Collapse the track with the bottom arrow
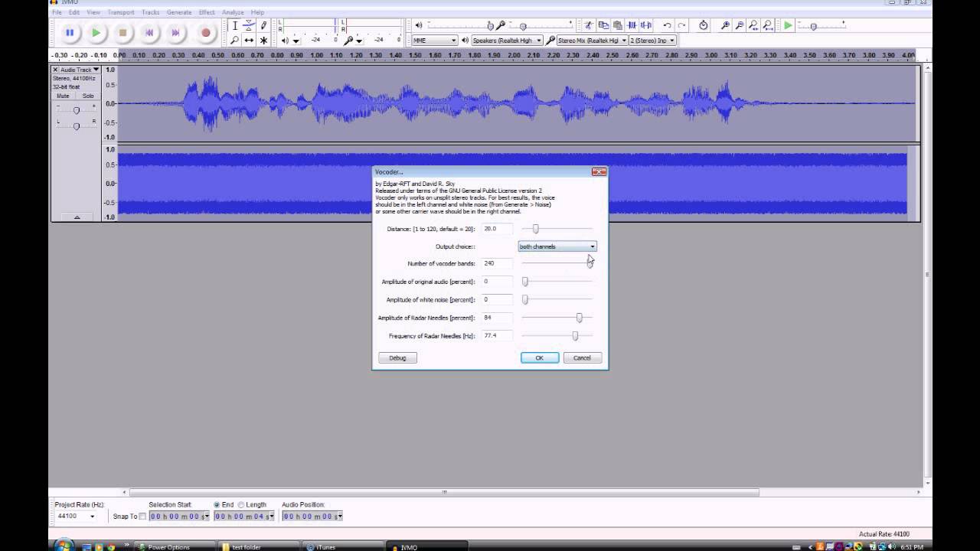Screen dimensions: 980x551 (x=77, y=217)
